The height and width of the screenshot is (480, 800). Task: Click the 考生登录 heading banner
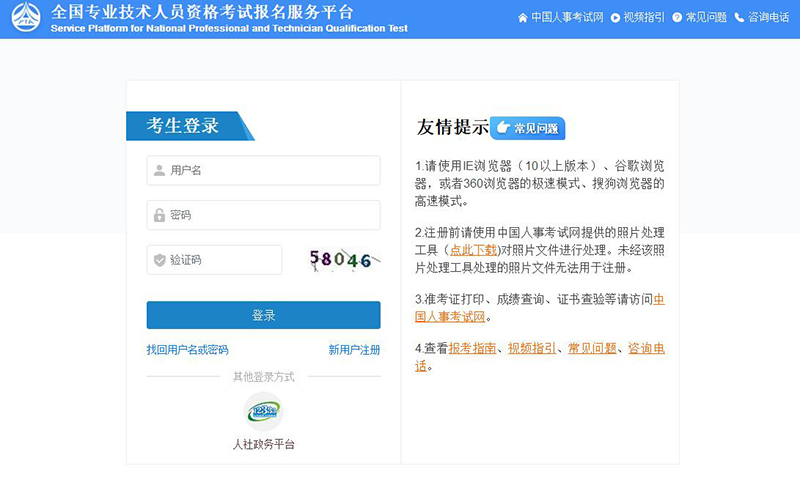pos(190,126)
